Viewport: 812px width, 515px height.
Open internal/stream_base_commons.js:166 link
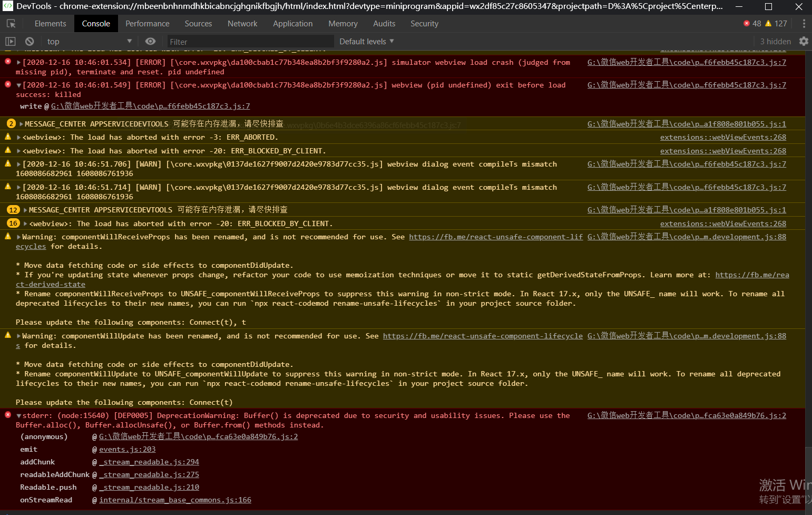(x=175, y=500)
